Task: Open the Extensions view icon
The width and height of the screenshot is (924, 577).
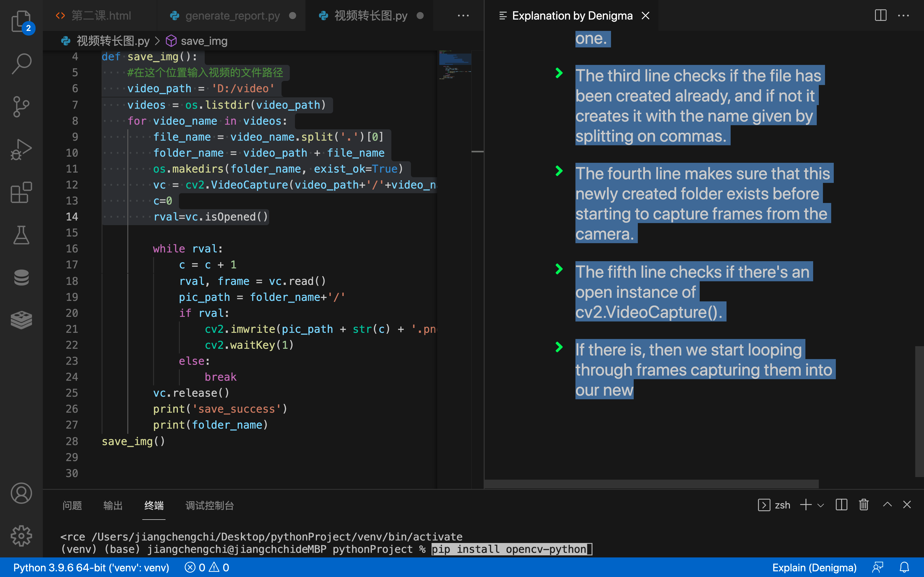Action: point(21,192)
